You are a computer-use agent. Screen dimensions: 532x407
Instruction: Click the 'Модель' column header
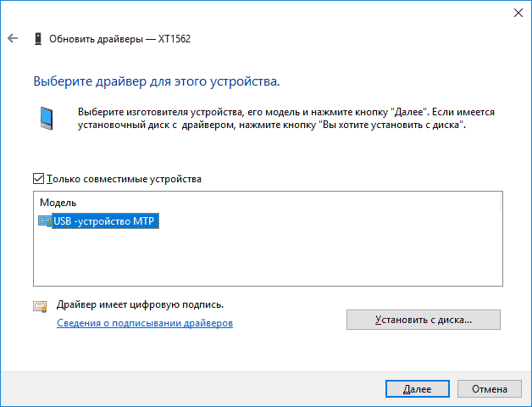(58, 203)
